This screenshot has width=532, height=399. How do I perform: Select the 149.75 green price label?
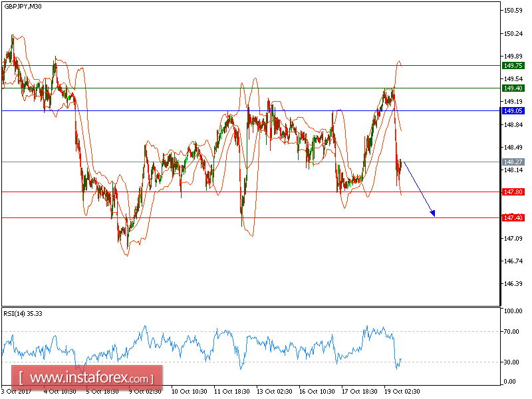[513, 65]
